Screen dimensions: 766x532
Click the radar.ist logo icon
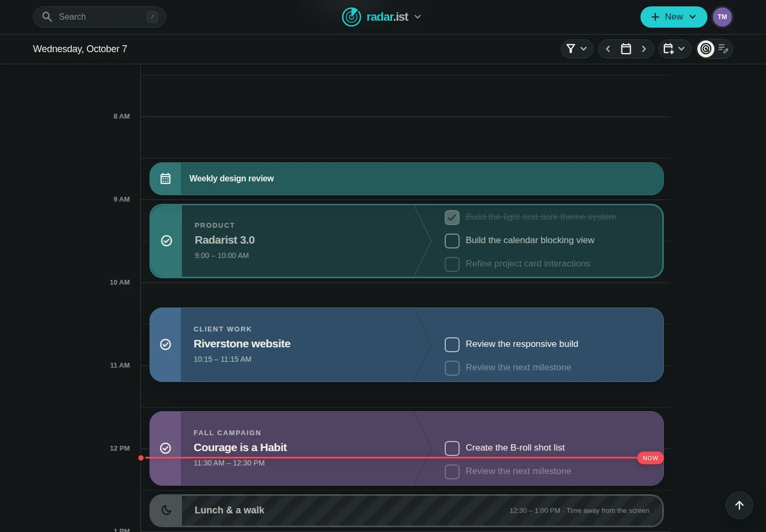[x=352, y=17]
